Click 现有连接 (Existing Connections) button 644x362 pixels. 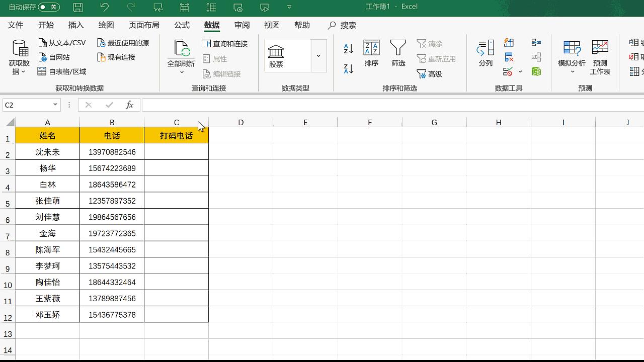pos(116,57)
